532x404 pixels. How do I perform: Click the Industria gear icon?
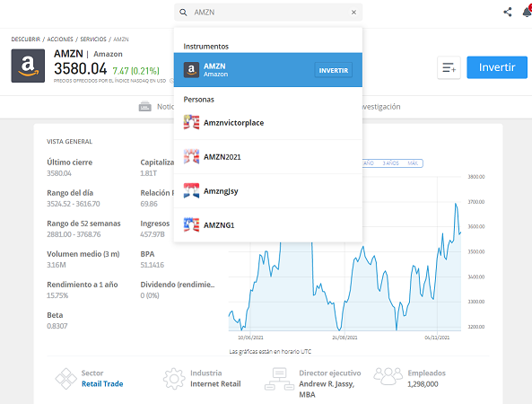(x=174, y=379)
